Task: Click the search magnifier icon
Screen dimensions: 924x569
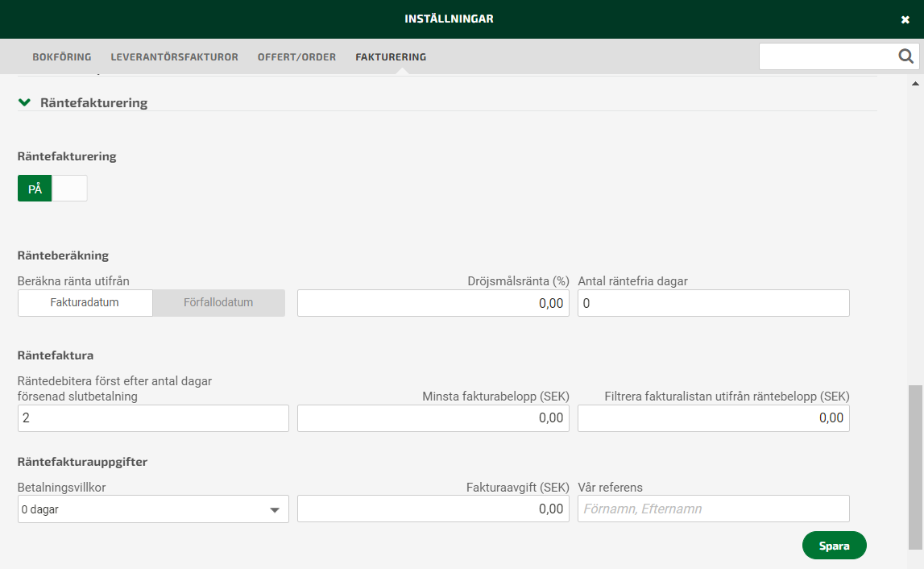Action: (906, 56)
